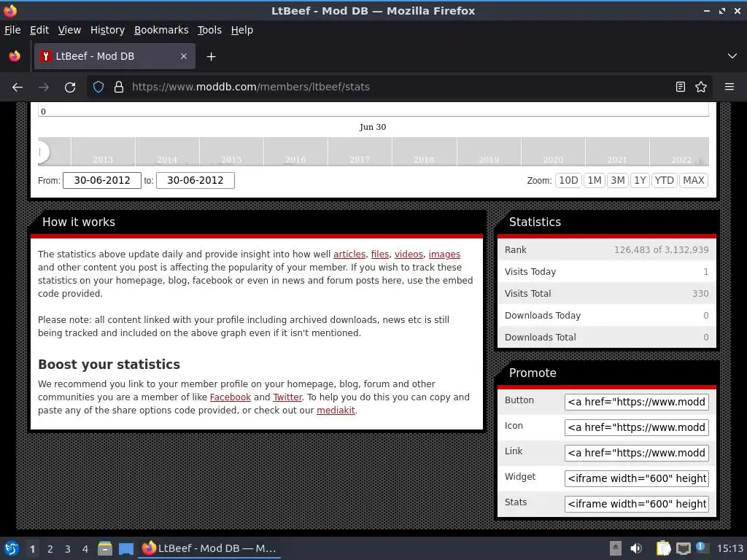This screenshot has width=747, height=560.
Task: Switch to workspace 2
Action: click(50, 549)
